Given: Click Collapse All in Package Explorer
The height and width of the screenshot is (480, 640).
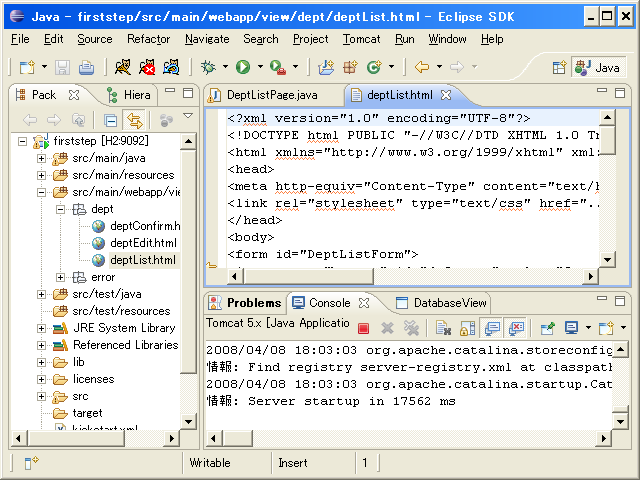Looking at the screenshot, I should coord(111,120).
